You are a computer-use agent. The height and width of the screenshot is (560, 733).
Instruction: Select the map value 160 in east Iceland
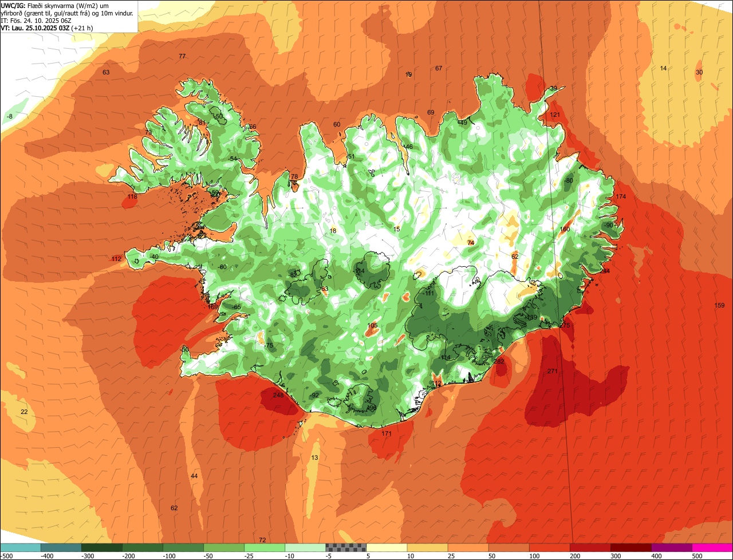click(565, 229)
